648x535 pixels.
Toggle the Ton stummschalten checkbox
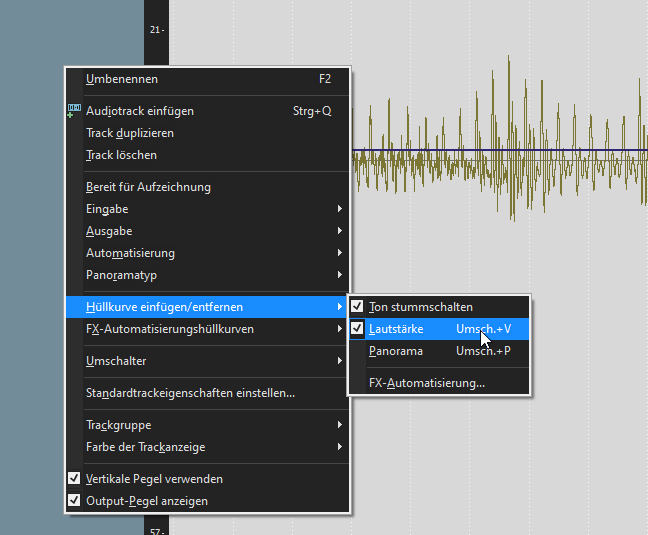pyautogui.click(x=358, y=307)
